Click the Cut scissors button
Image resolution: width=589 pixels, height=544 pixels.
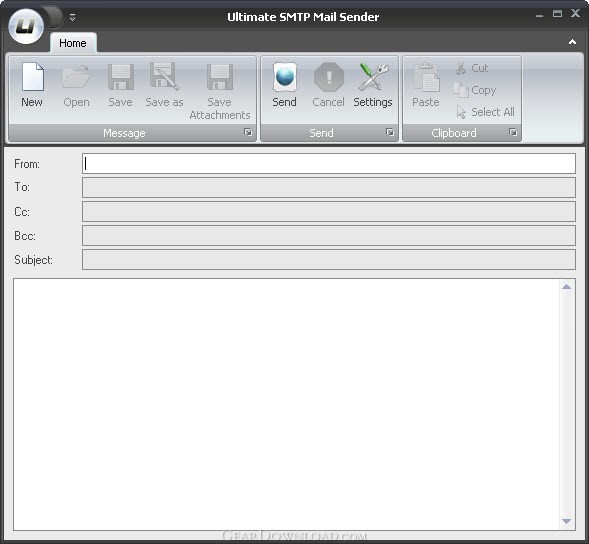coord(472,68)
